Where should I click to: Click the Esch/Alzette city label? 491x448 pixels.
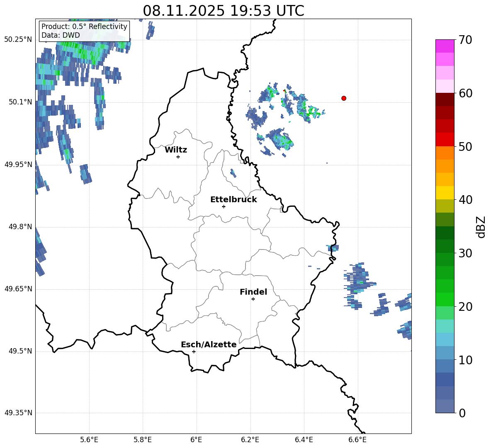[209, 344]
